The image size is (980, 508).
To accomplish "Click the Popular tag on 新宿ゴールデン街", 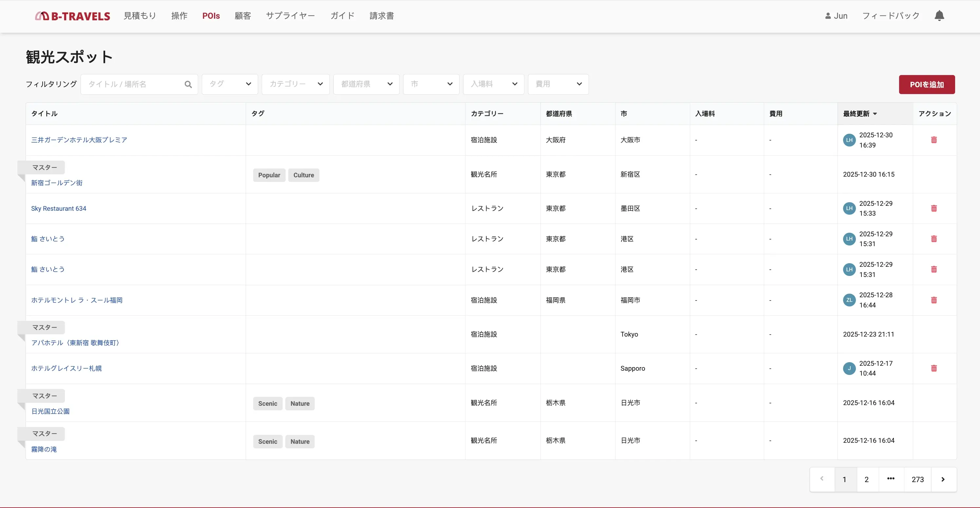I will (269, 175).
